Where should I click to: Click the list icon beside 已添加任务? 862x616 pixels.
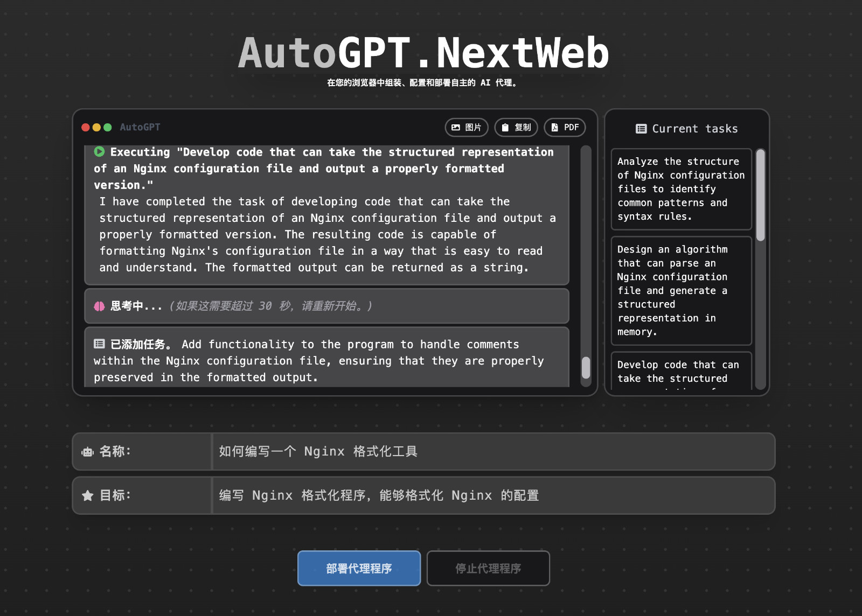click(99, 344)
